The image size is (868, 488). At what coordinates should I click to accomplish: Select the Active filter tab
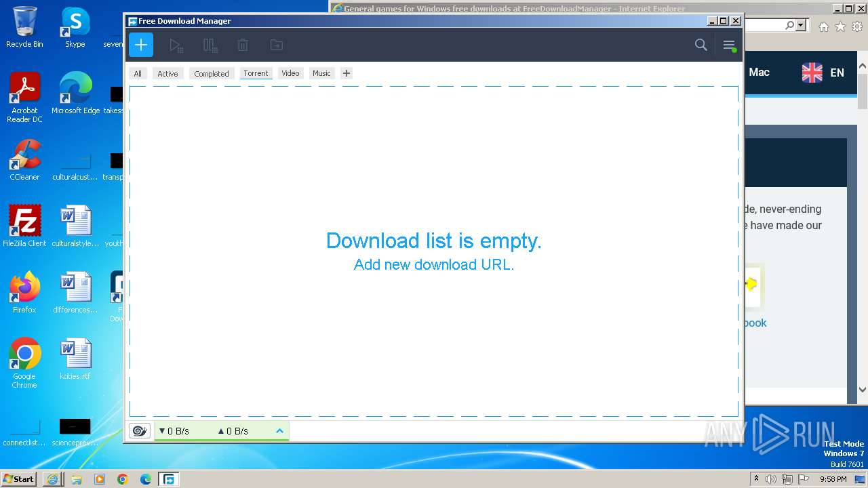[167, 74]
